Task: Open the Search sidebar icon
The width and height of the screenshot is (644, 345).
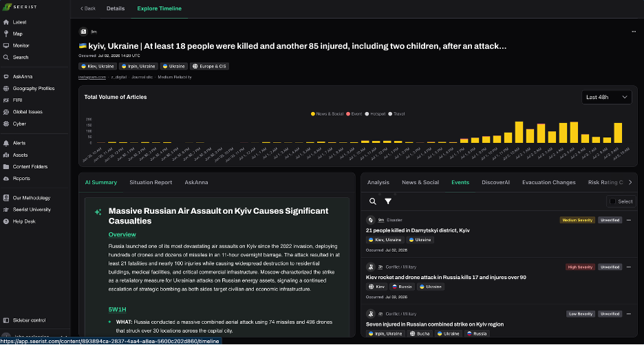Action: click(6, 58)
